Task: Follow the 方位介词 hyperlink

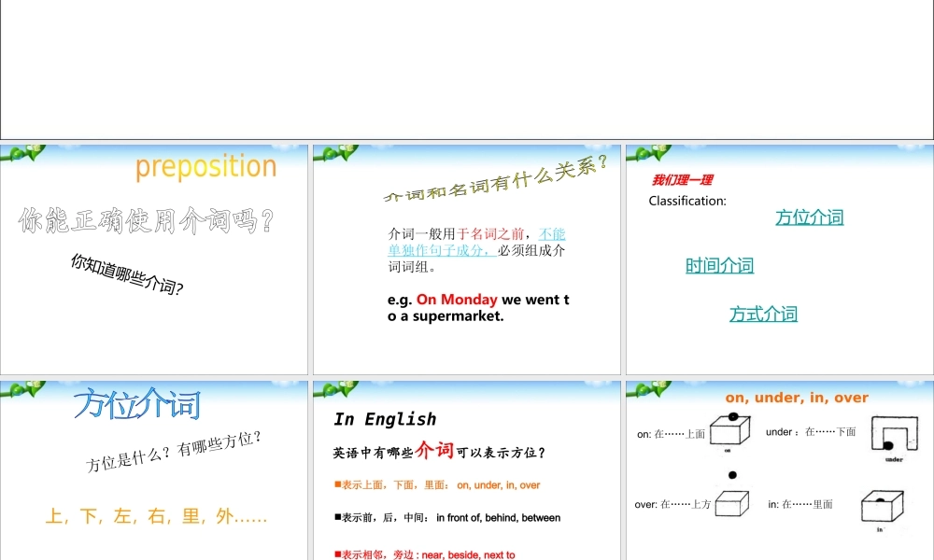Action: point(810,217)
